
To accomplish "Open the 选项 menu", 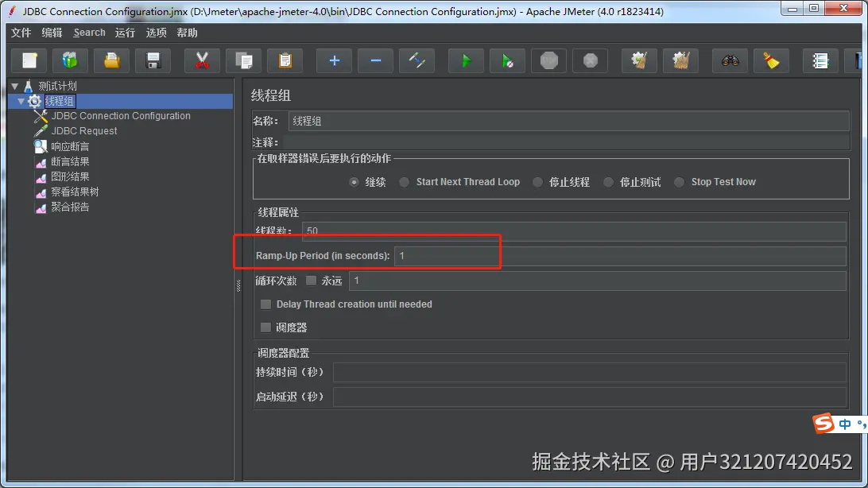I will coord(156,33).
